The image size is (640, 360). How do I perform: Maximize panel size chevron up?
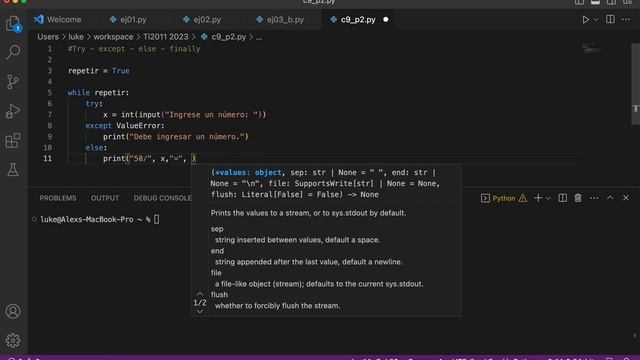click(610, 198)
